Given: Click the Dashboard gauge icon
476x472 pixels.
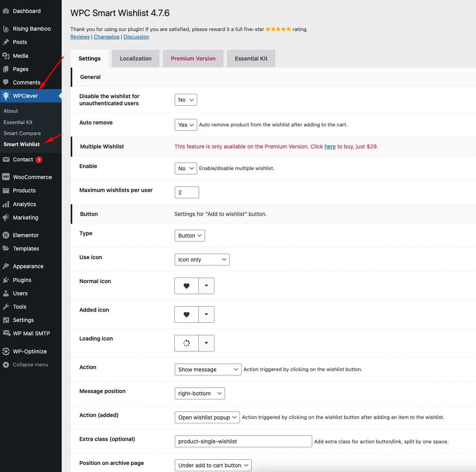Looking at the screenshot, I should [x=6, y=11].
